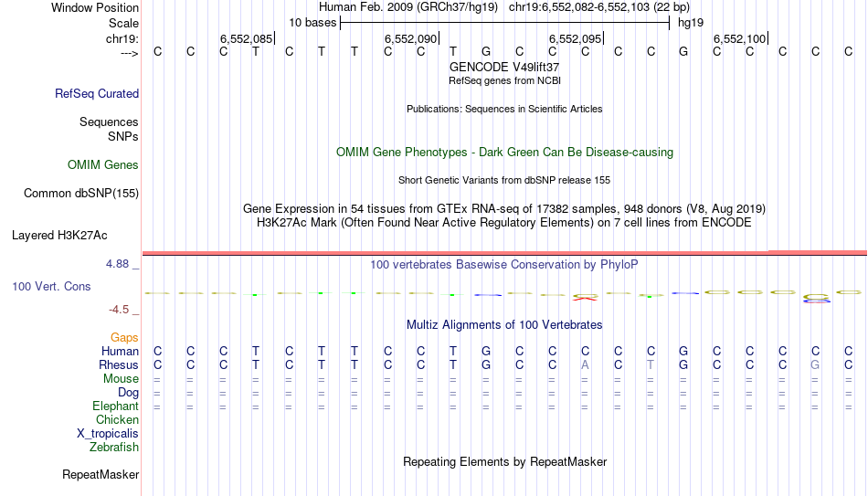Click the H3K27Ac Mark ENCODE track title
The height and width of the screenshot is (496, 868).
(x=504, y=223)
